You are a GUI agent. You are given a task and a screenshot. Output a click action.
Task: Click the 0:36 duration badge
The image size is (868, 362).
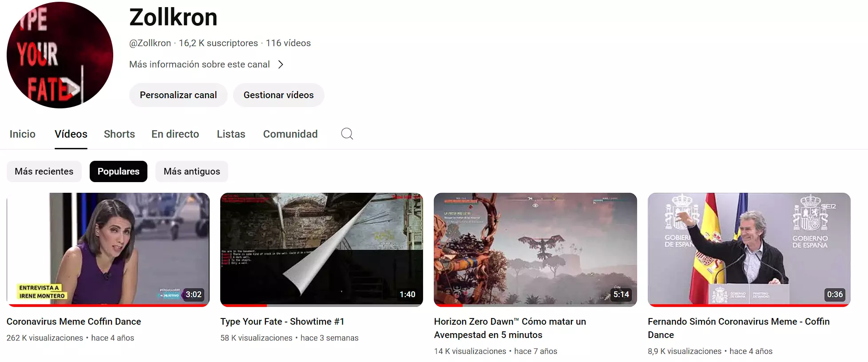[835, 294]
